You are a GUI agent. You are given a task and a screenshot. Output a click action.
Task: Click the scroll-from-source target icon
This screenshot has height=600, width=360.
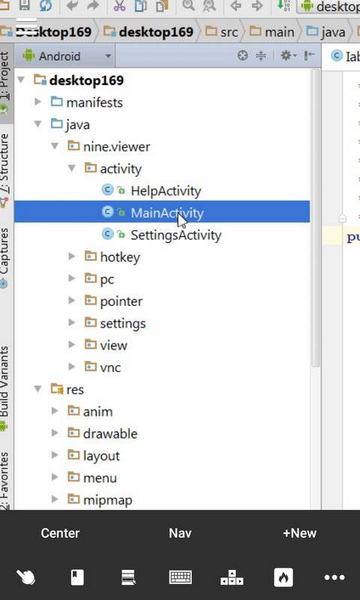(243, 56)
